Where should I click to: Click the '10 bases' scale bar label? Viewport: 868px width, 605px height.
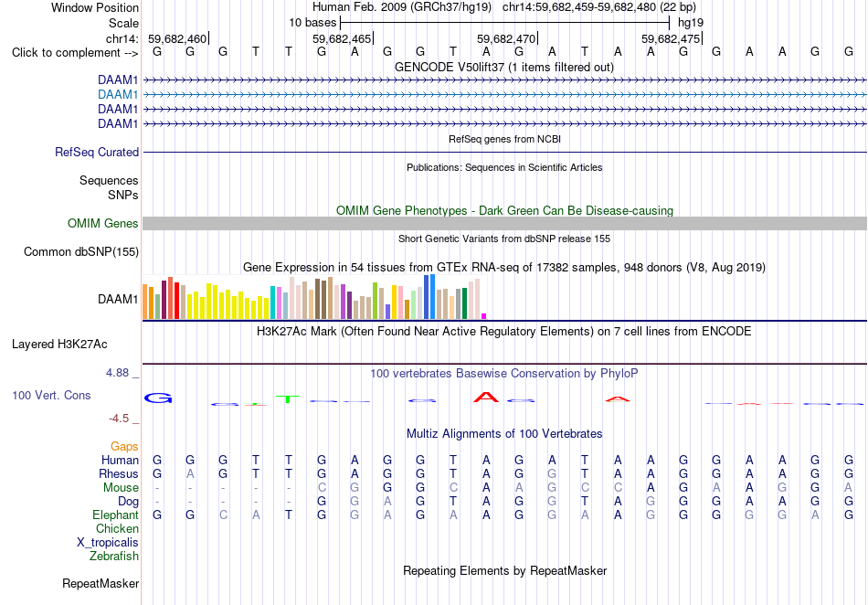tap(312, 23)
